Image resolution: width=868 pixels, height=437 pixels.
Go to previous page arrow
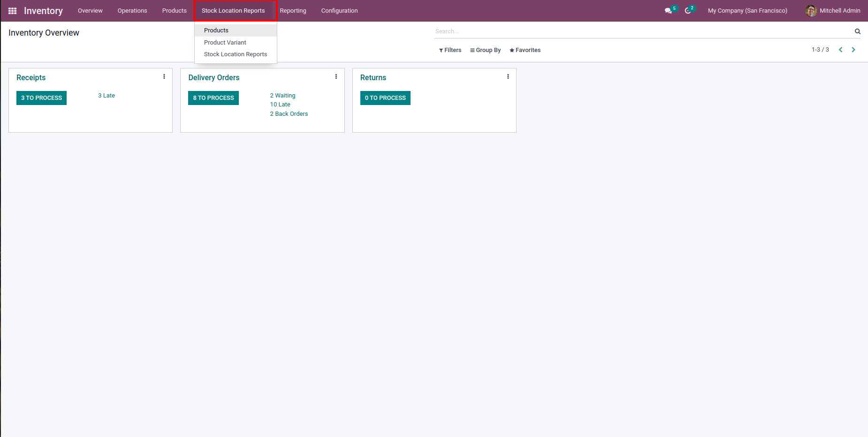[841, 50]
